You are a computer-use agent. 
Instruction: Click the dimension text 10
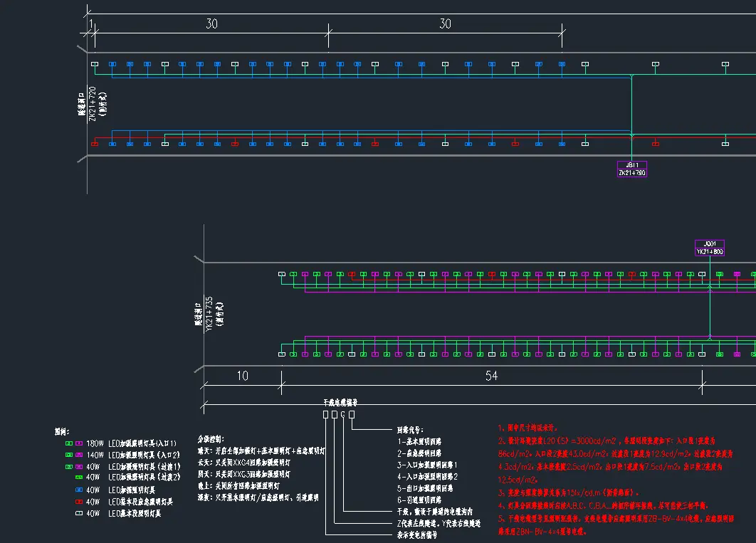coord(243,376)
